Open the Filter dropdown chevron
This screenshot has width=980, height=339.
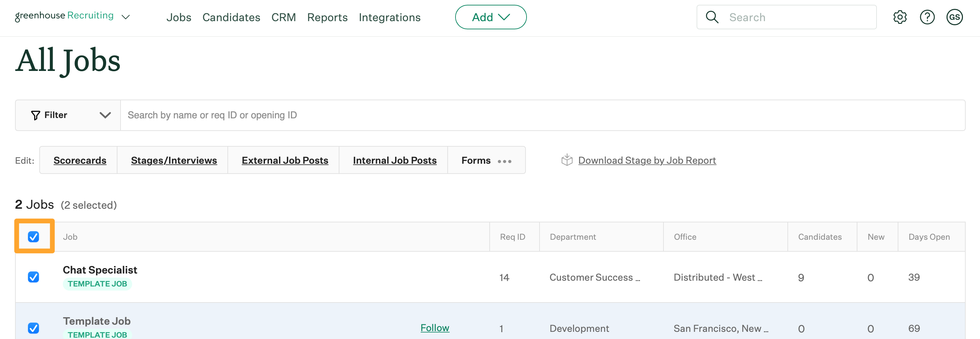coord(105,115)
